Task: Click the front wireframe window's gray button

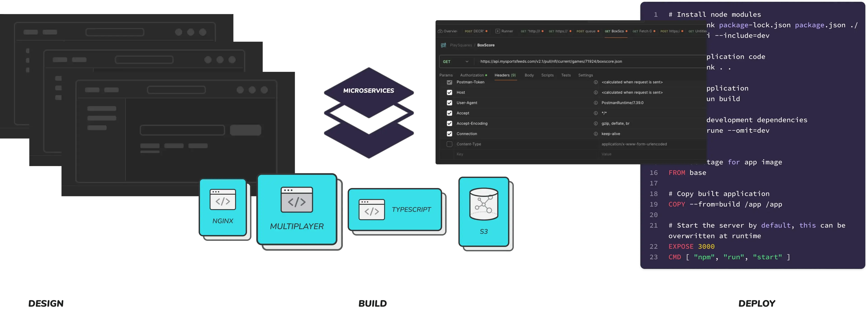Action: tap(245, 130)
